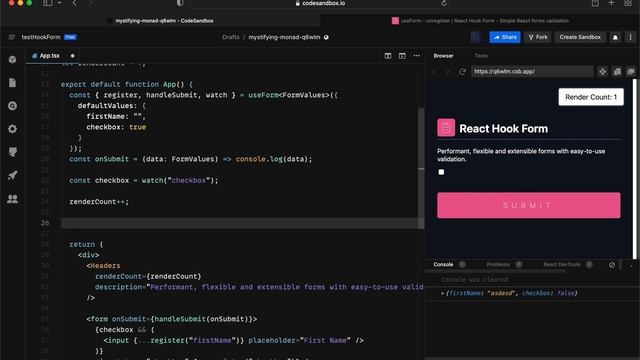
Task: Open the three-dot menu beside the bell
Action: click(x=630, y=37)
